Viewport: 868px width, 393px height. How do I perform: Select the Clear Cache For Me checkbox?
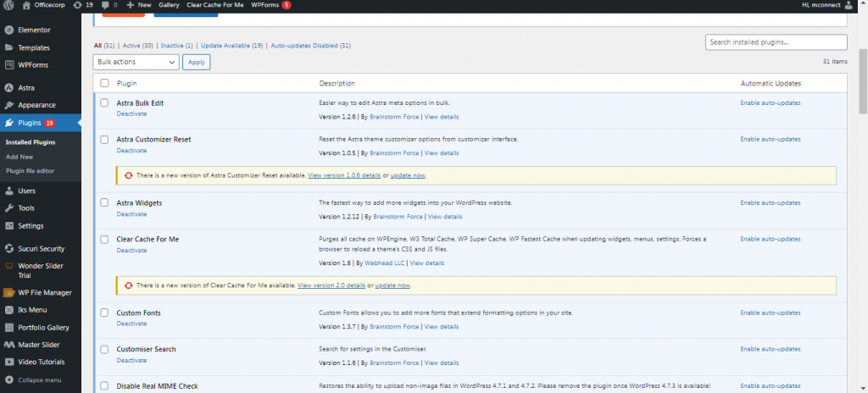(x=104, y=239)
